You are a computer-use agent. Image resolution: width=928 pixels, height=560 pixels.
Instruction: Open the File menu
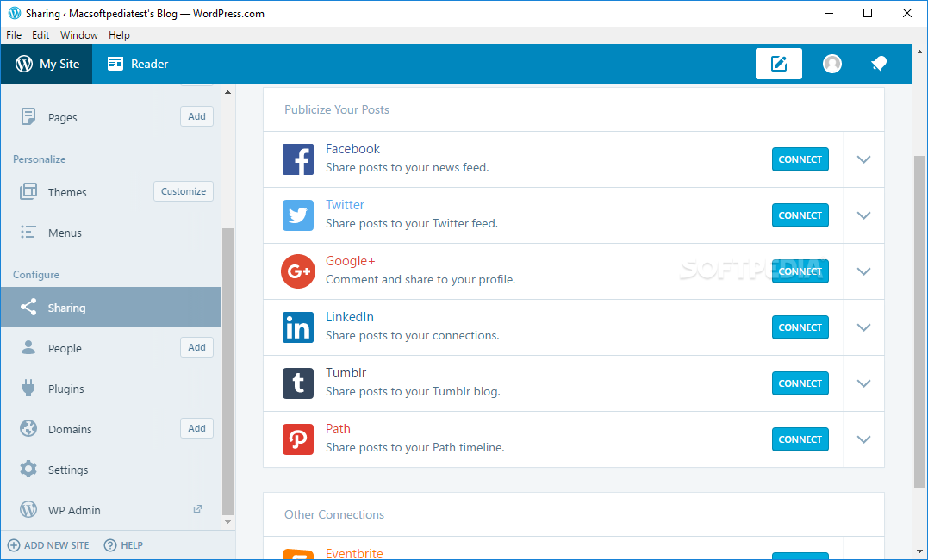coord(14,35)
